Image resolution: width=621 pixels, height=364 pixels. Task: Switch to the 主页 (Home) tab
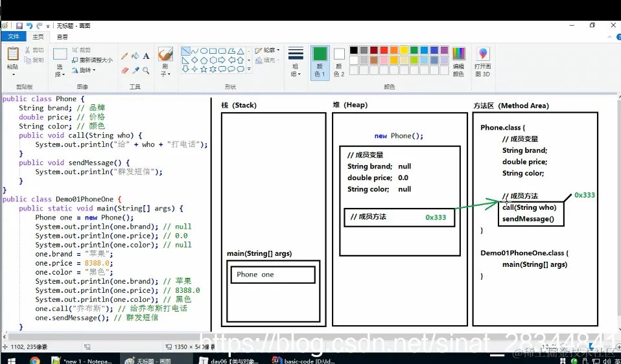pos(38,37)
